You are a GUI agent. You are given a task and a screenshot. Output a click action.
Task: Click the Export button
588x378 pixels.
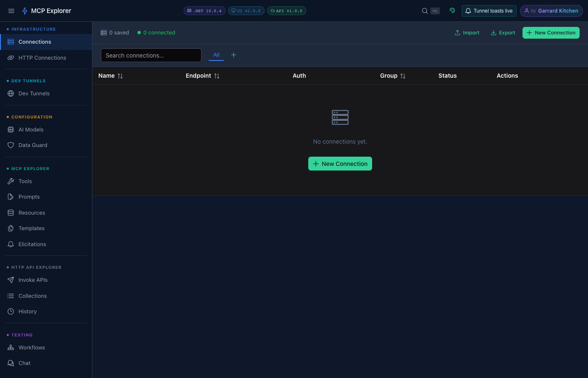(x=503, y=33)
